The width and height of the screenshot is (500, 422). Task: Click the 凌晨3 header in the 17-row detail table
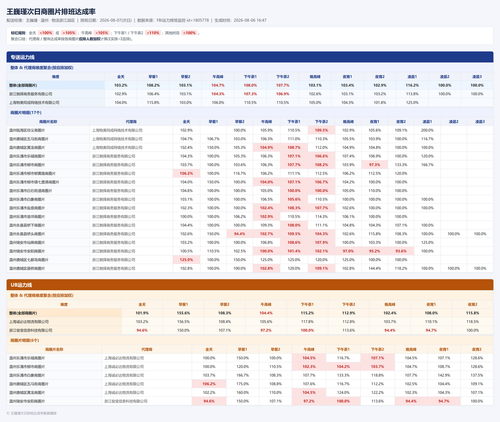tap(480, 122)
